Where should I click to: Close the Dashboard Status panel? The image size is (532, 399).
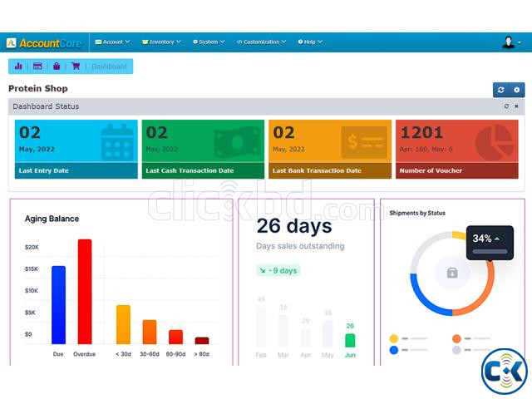[x=516, y=106]
